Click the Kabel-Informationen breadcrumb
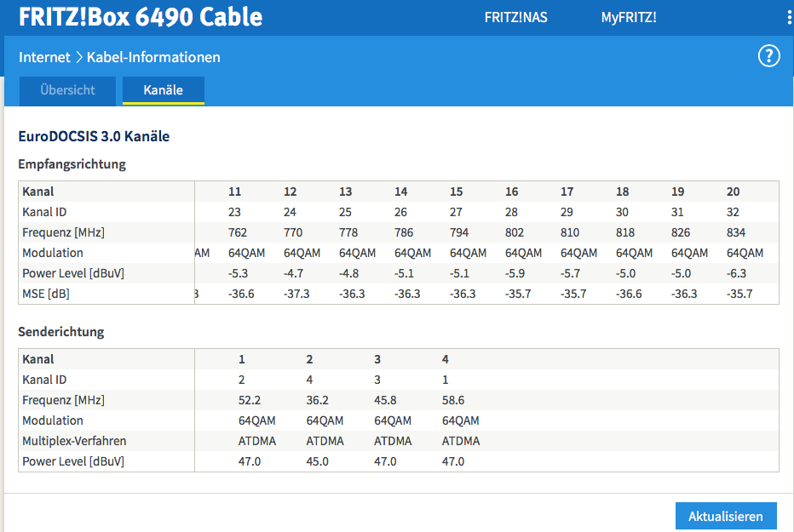 tap(153, 57)
